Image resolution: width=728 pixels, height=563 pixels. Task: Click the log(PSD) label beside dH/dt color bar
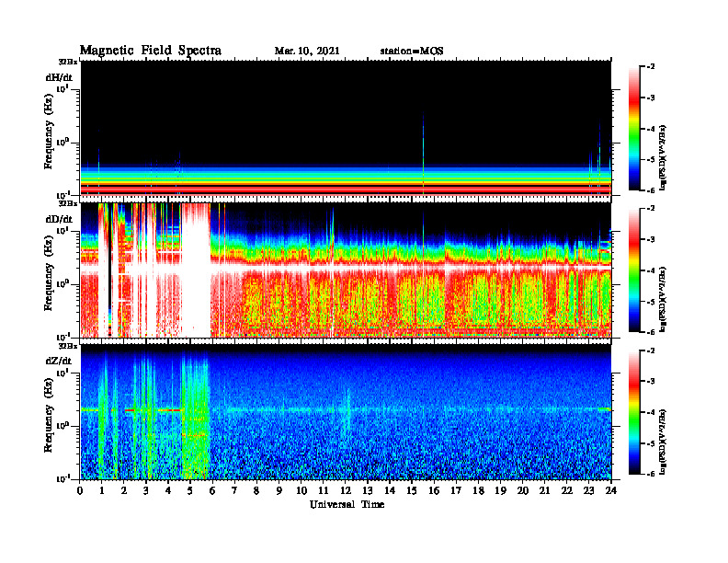coord(663,157)
